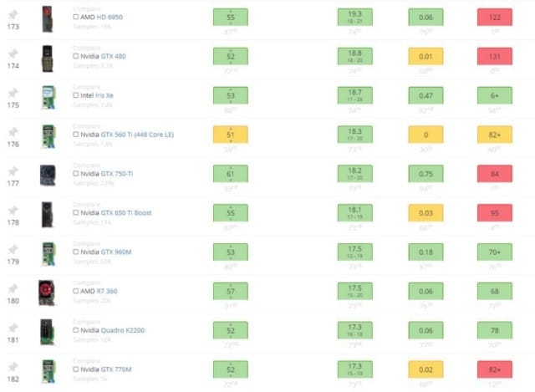Click the 18.7 benchmark badge for Iris Xe
The height and width of the screenshot is (392, 535).
click(x=354, y=95)
